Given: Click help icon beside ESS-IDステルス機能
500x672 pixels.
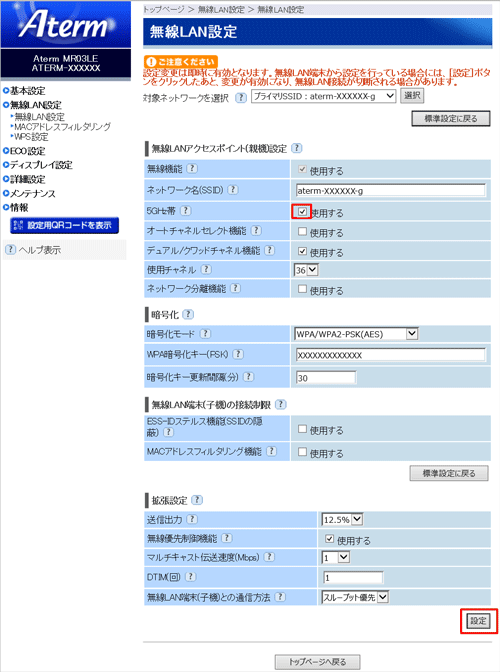Looking at the screenshot, I should 169,432.
